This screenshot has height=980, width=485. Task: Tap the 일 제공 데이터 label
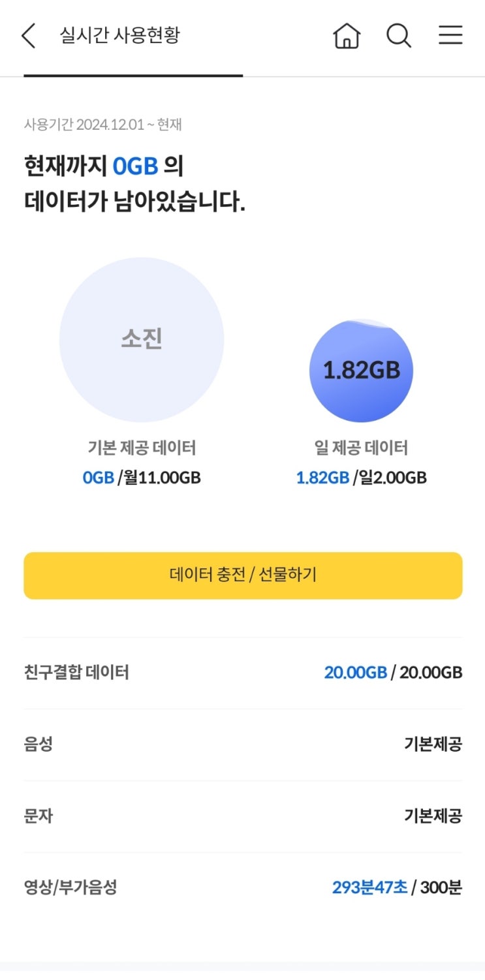[x=361, y=448]
